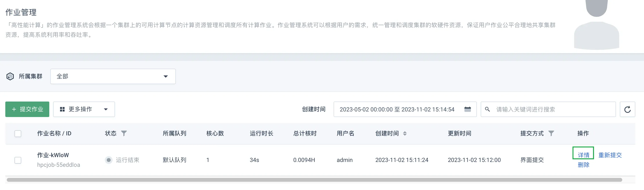644x190 pixels.
Task: Filter by 提交方式 column funnel icon
Action: pyautogui.click(x=551, y=133)
